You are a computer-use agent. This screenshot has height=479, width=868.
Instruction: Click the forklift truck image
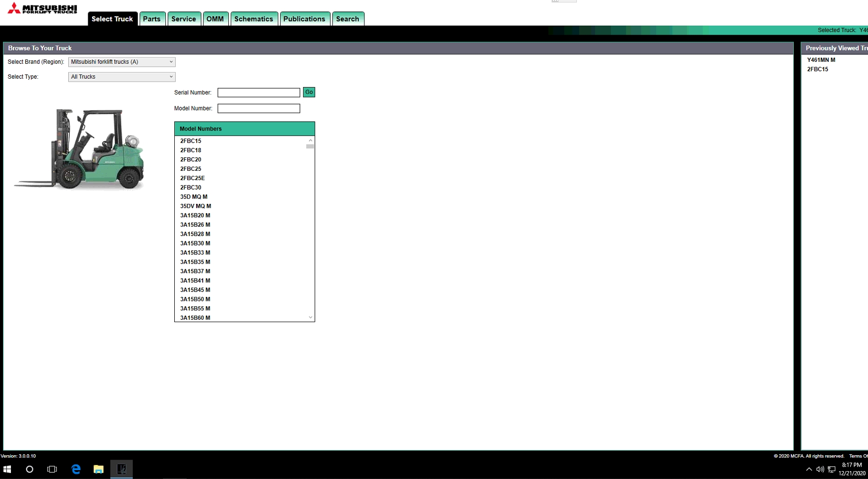tap(80, 149)
